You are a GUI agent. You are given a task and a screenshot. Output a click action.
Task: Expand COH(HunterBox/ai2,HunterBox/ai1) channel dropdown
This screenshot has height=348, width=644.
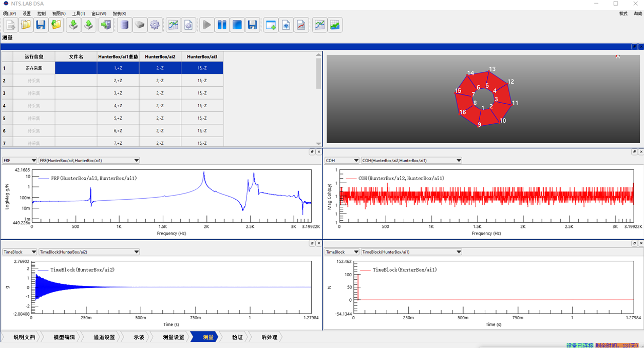tap(411, 161)
